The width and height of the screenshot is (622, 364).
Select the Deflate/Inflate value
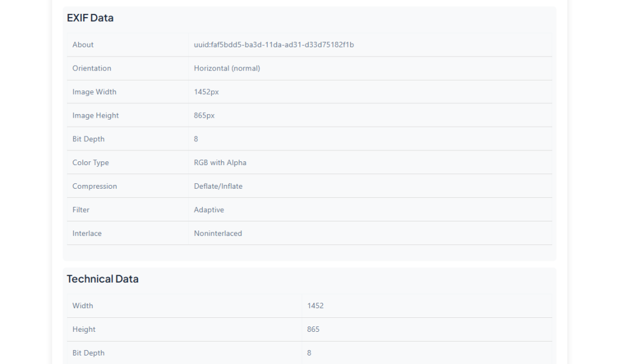pos(218,186)
